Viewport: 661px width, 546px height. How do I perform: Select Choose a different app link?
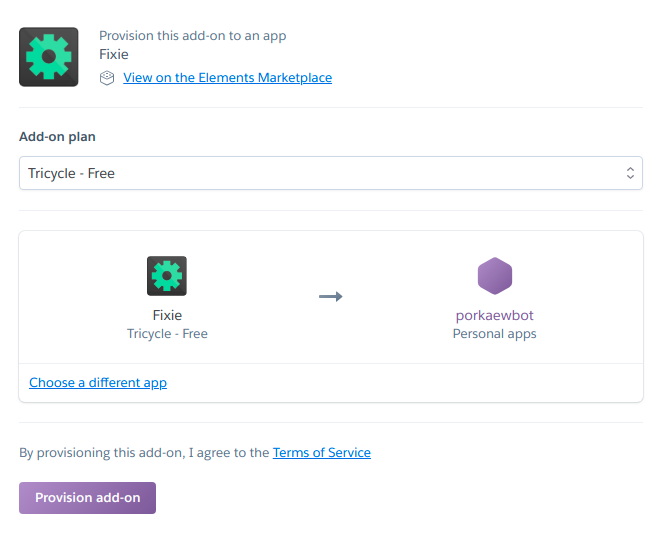(x=98, y=382)
